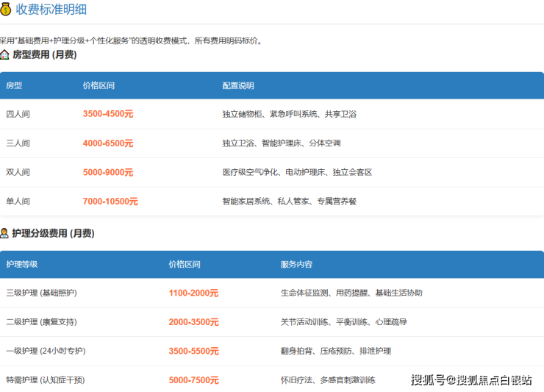Click the 配置说明 column header
The image size is (544, 392).
(x=238, y=85)
